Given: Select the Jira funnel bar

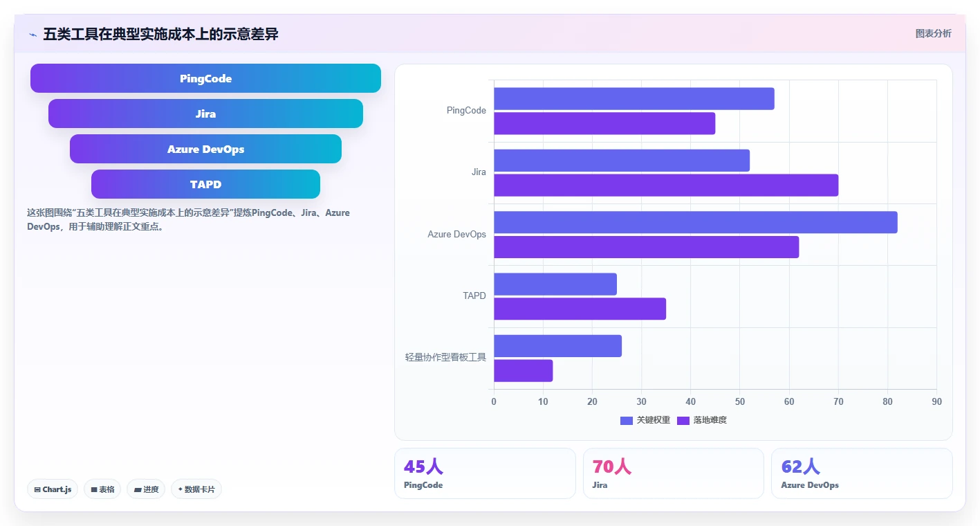Looking at the screenshot, I should [205, 114].
